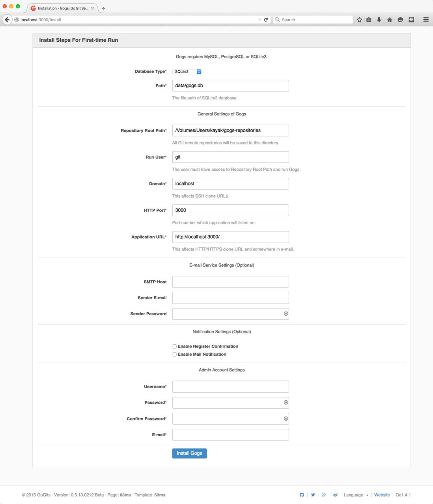
Task: Expand the Language menu in footer
Action: click(356, 495)
